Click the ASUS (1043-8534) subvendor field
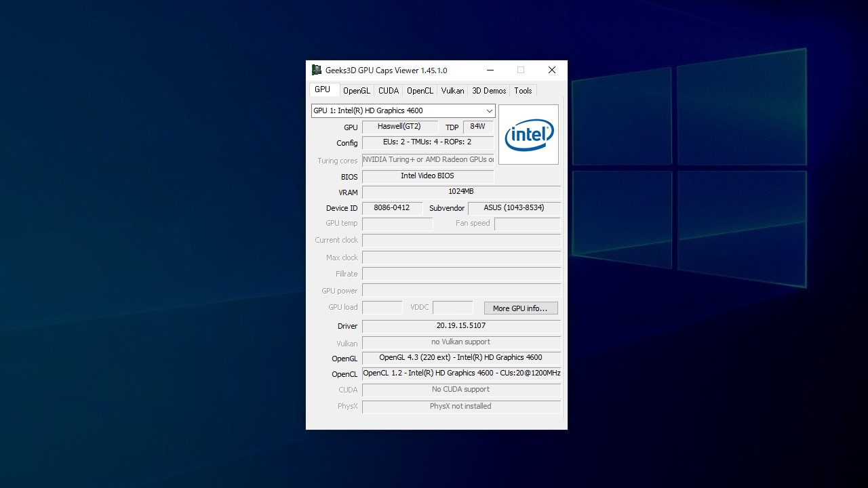This screenshot has height=488, width=868. [x=514, y=208]
